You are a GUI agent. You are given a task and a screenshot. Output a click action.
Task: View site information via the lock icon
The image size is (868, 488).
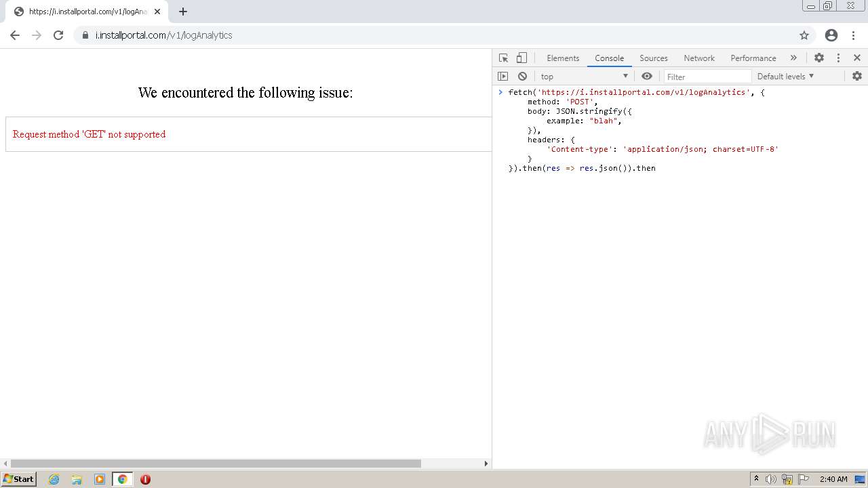tap(85, 35)
